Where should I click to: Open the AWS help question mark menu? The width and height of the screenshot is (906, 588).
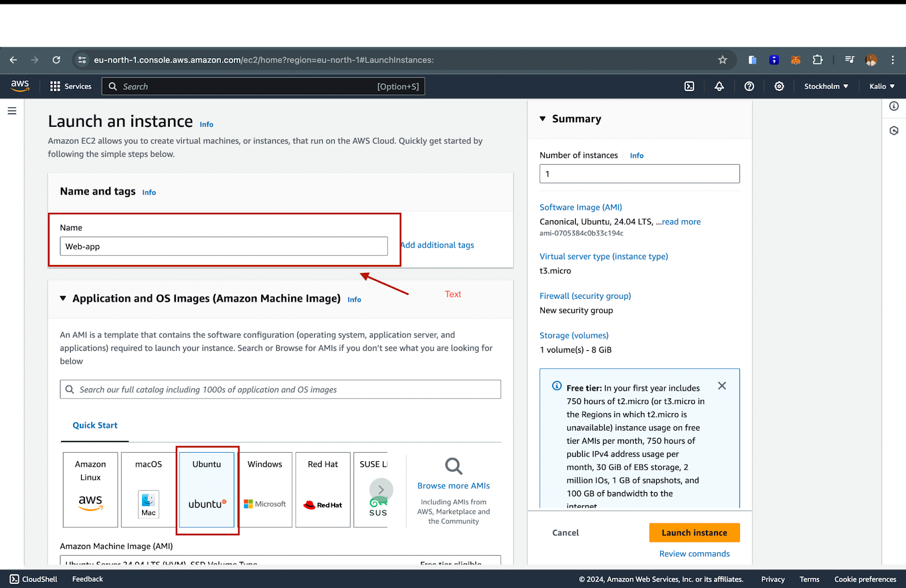point(749,87)
